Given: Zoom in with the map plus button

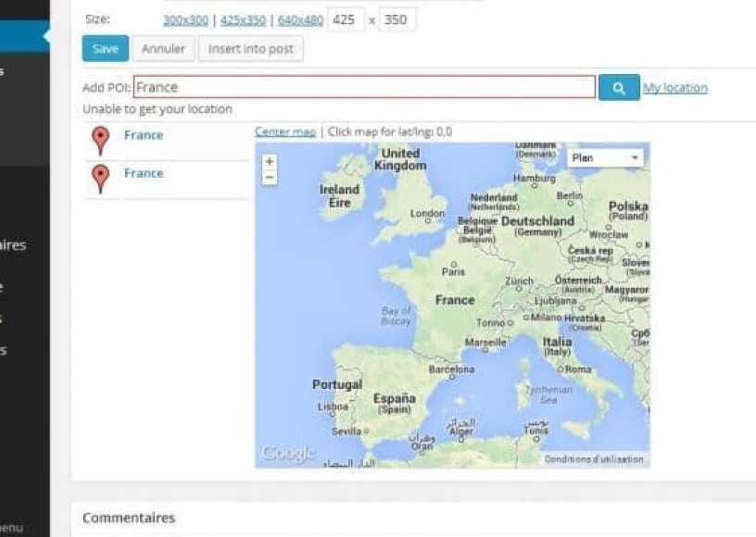Looking at the screenshot, I should click(270, 161).
